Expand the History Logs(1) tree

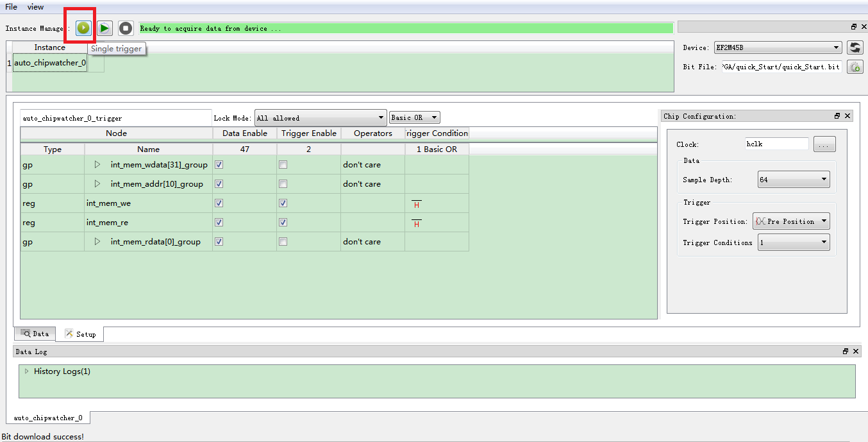[x=26, y=371]
